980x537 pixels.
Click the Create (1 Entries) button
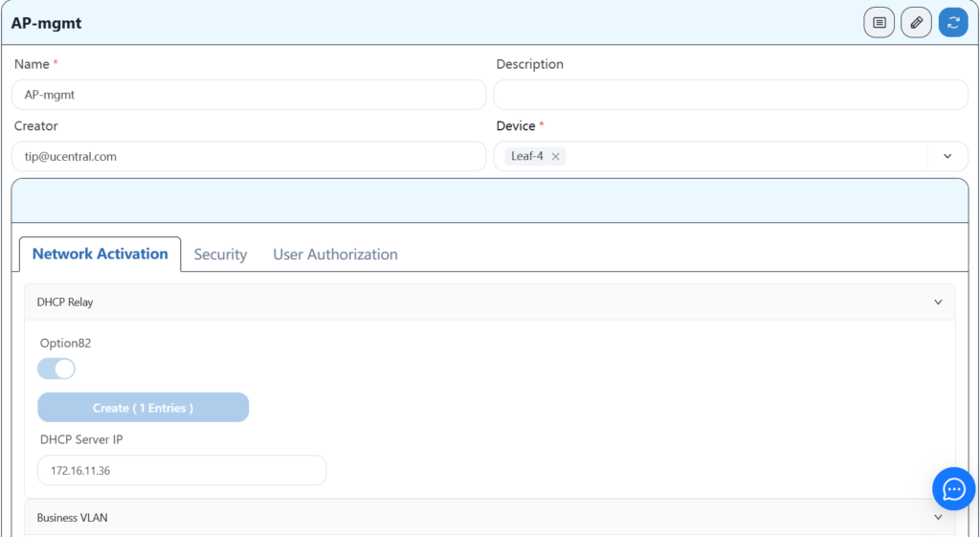(143, 408)
